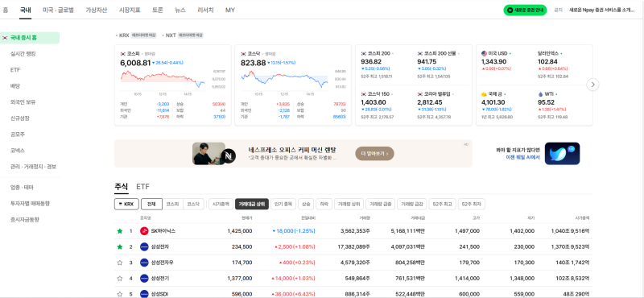Screen dimensions: 644x298
Task: Select the 거래량 급증 ranking chip
Action: (380, 204)
